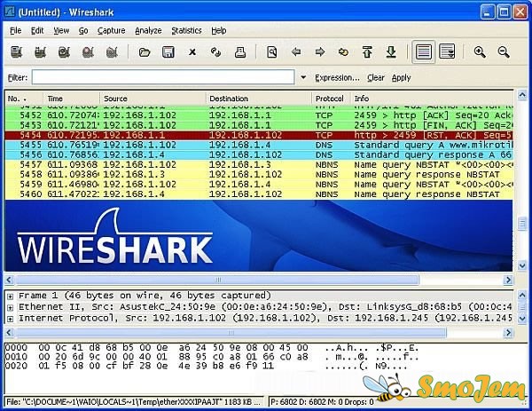Reload the capture file icon
The image size is (532, 411).
[x=215, y=52]
